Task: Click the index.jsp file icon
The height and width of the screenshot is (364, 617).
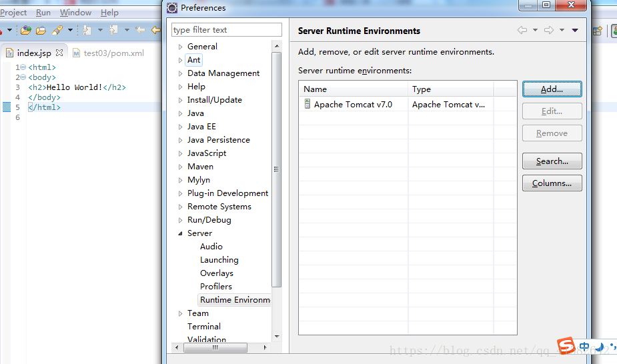Action: coord(10,53)
